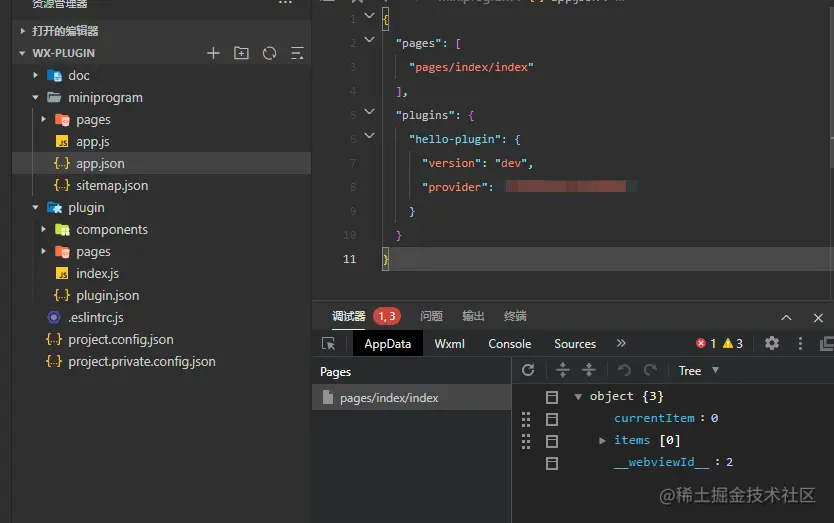The width and height of the screenshot is (834, 523).
Task: Expand the items [0] array
Action: click(x=602, y=441)
